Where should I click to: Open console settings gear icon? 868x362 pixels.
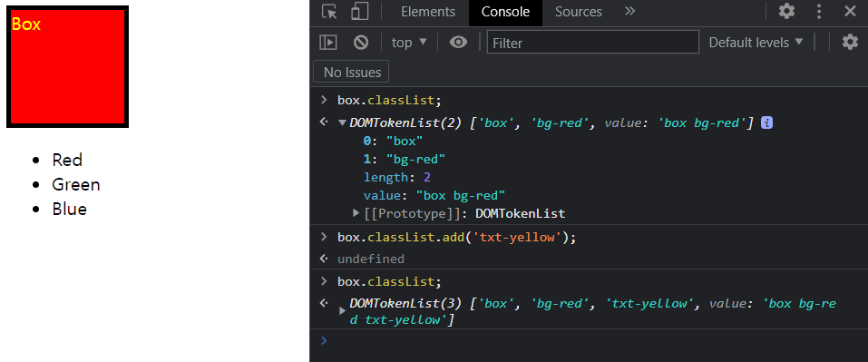click(850, 42)
